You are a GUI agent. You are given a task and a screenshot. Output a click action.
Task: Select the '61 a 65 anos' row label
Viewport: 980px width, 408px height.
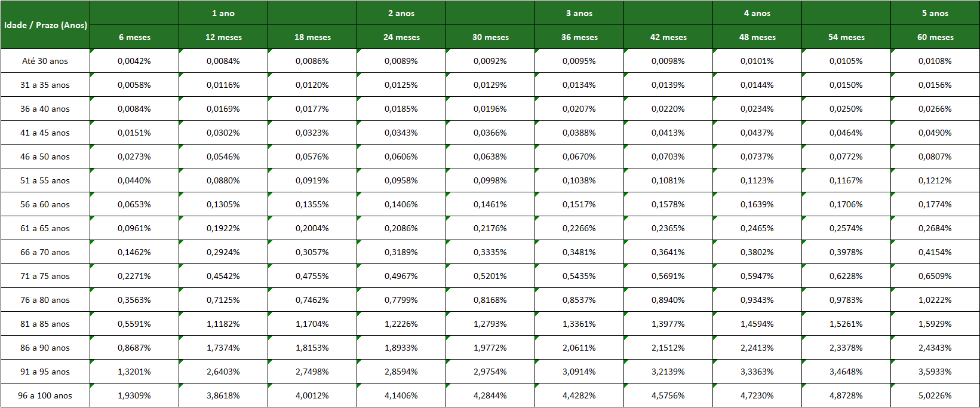45,228
